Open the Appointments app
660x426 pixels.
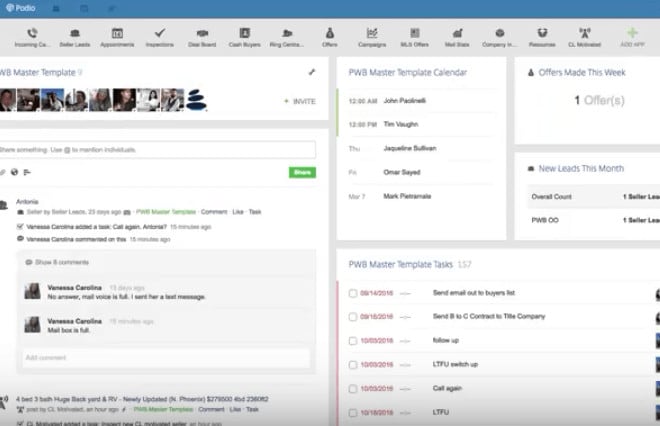point(117,37)
